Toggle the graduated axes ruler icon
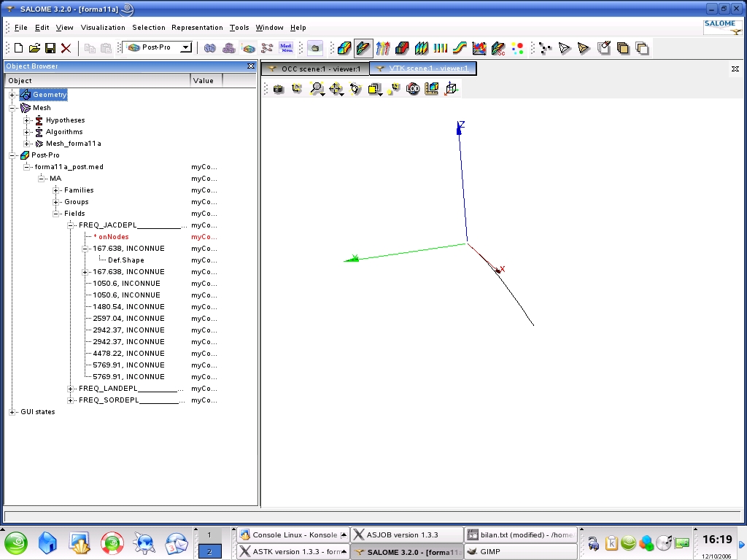 click(x=432, y=89)
